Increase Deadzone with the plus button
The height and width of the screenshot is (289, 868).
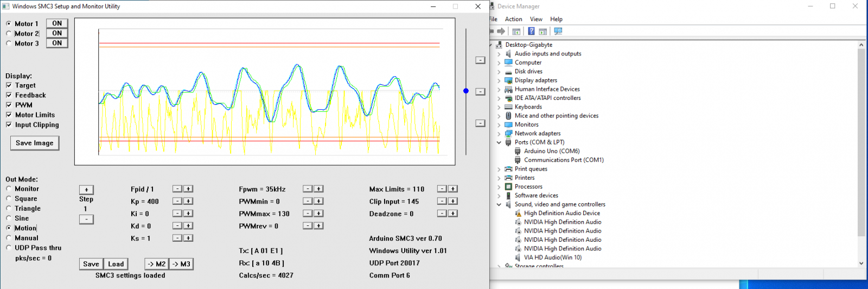[453, 213]
